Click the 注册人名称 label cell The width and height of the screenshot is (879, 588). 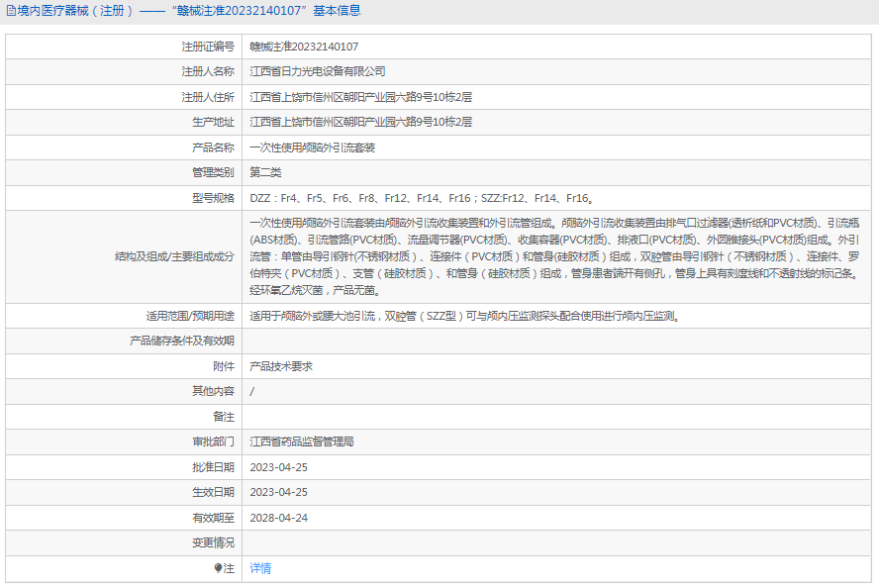[x=208, y=71]
